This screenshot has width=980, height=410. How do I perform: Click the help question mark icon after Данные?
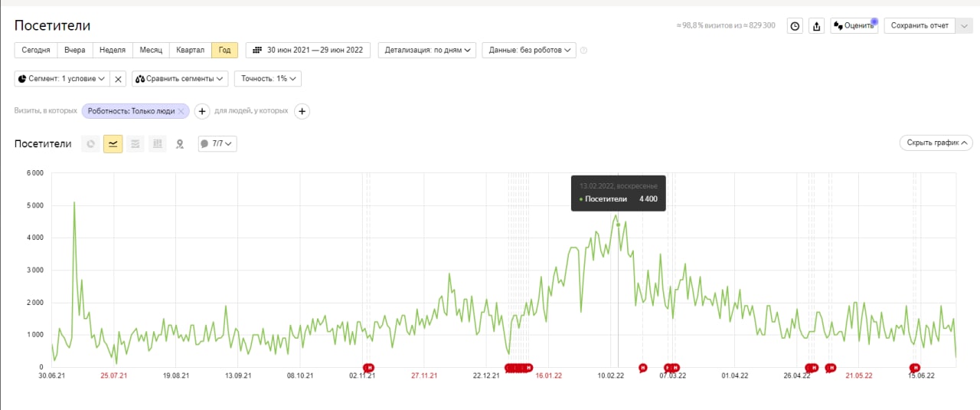(583, 51)
